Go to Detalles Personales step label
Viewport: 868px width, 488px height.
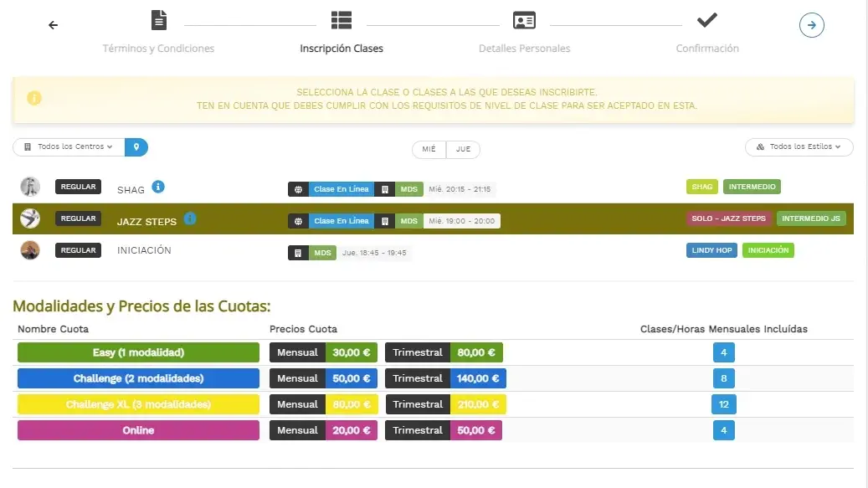tap(524, 49)
